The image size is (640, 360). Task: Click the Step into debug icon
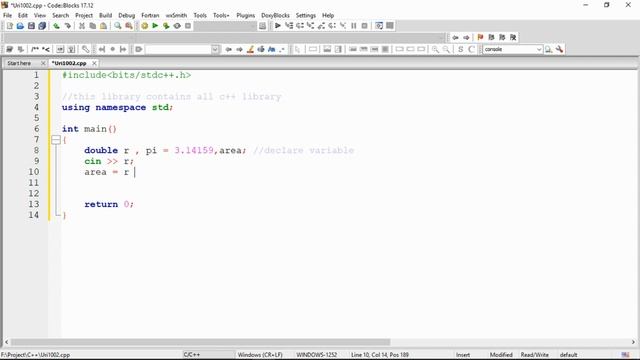[310, 26]
